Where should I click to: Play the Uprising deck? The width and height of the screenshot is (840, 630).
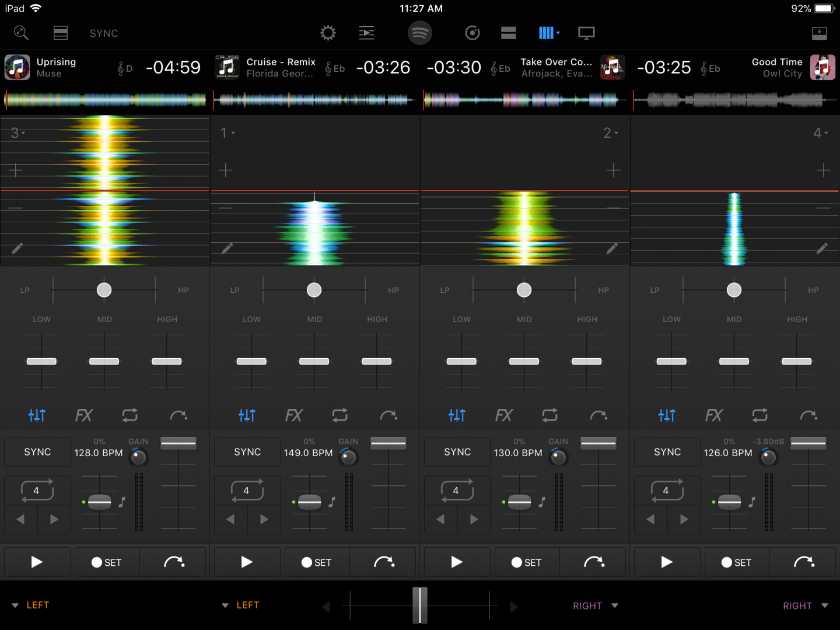pos(37,562)
